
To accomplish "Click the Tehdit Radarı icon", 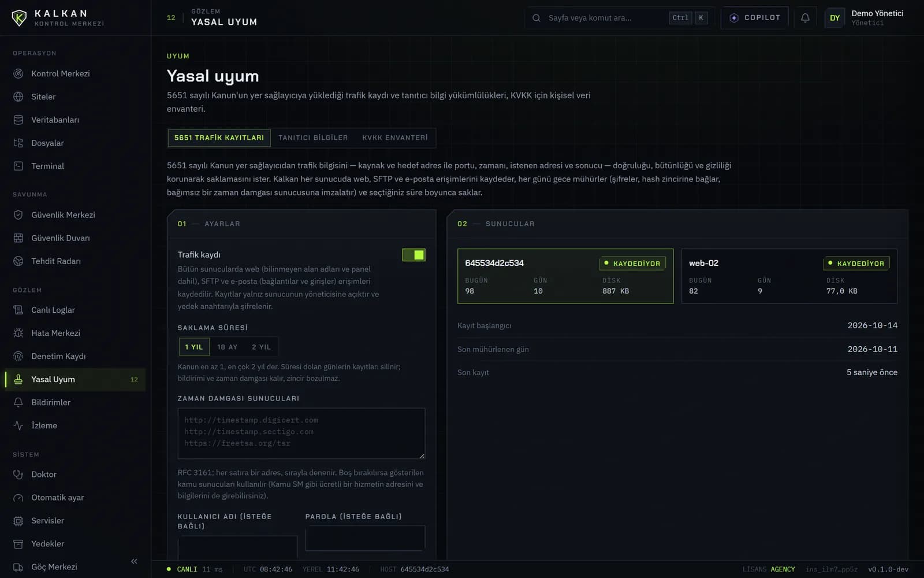I will click(18, 261).
